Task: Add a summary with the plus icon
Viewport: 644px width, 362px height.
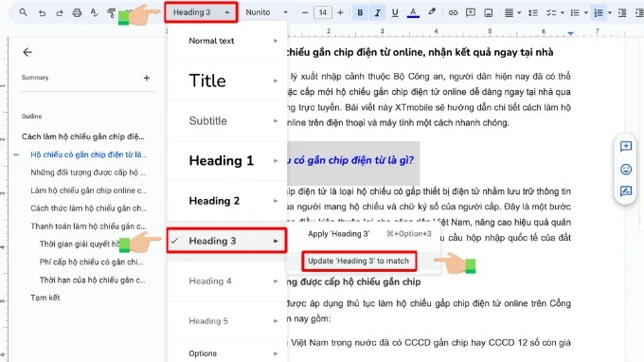Action: [x=147, y=78]
